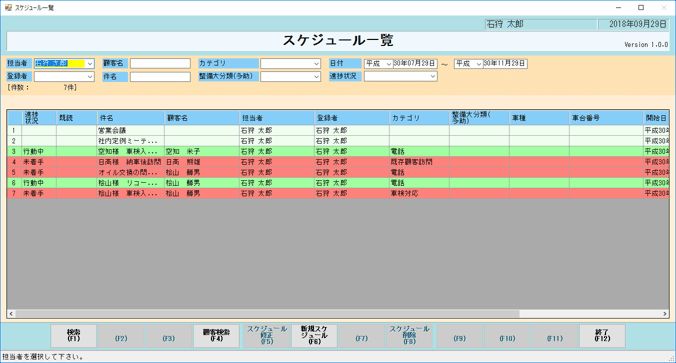Click 登録者 cell 石狩 太郎 in row 2
Screen dimensions: 676x363
pyautogui.click(x=351, y=141)
